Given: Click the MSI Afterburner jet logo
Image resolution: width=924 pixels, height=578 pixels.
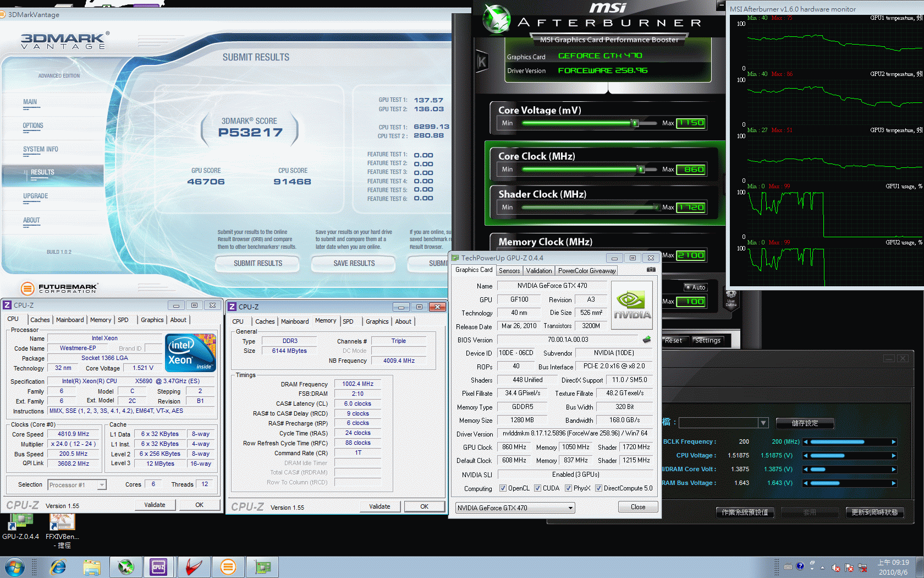Looking at the screenshot, I should (497, 20).
